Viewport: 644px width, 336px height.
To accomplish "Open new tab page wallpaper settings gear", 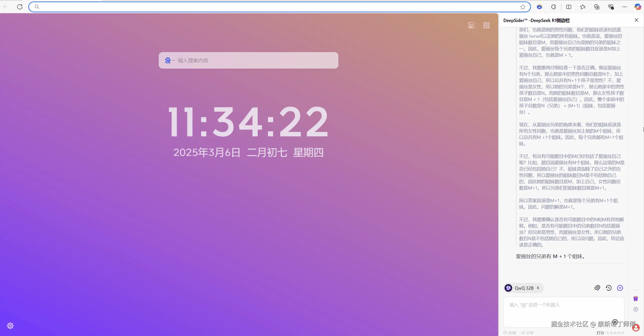I will pos(10,326).
